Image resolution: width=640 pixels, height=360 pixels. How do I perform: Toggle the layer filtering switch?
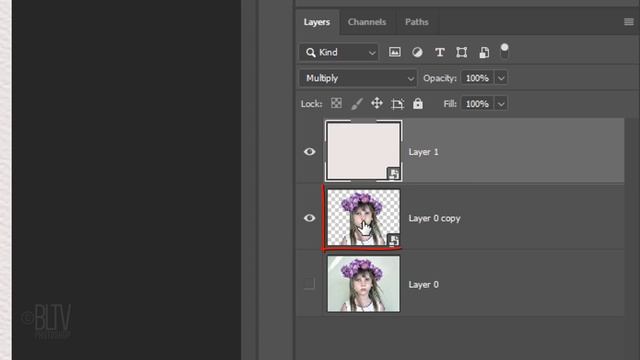point(504,51)
